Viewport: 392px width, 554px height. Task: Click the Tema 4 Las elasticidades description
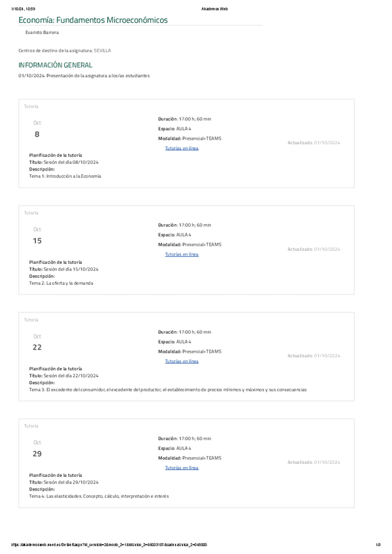99,497
